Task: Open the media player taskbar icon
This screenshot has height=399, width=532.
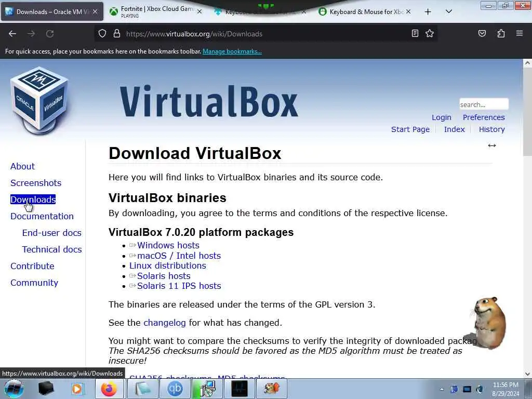Action: pyautogui.click(x=77, y=389)
